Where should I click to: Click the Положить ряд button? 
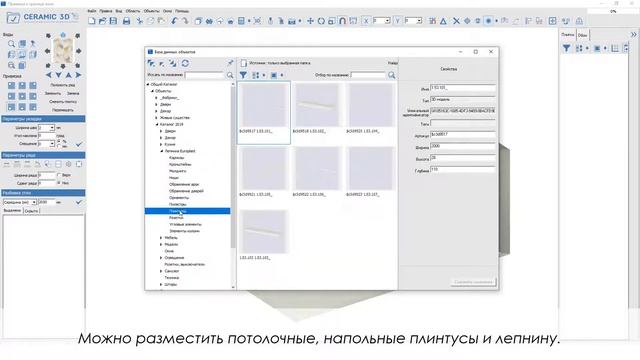62,85
